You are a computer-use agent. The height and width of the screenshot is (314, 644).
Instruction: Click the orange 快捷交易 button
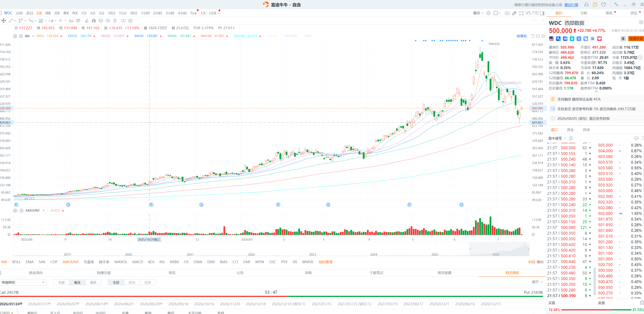point(636,39)
